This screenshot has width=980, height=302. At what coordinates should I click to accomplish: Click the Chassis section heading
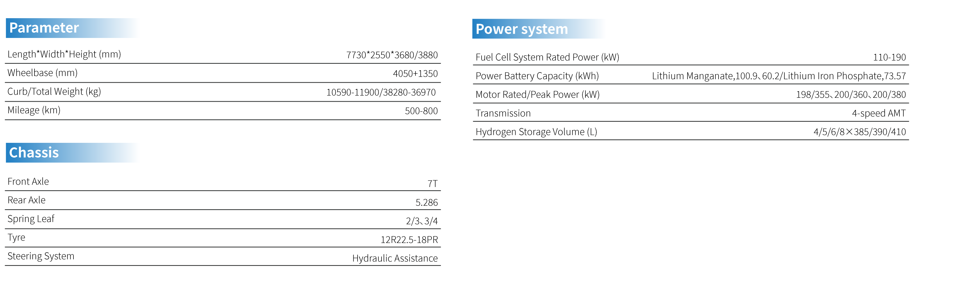(x=34, y=153)
